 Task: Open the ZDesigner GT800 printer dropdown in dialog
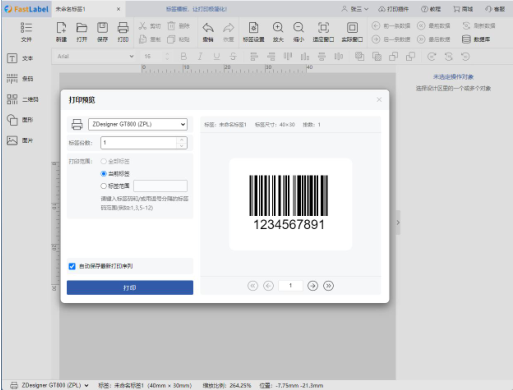coord(138,124)
